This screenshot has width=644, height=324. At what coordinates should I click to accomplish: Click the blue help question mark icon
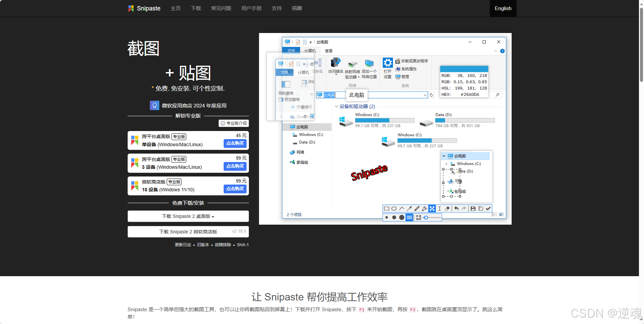(502, 51)
